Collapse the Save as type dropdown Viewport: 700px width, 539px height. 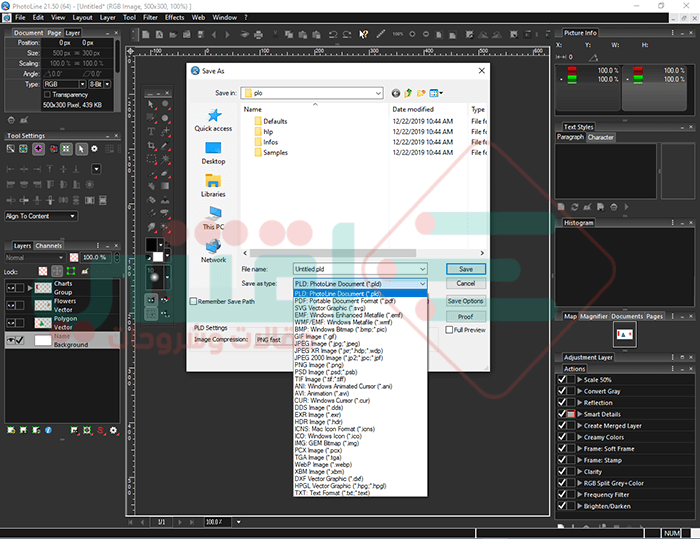click(x=422, y=284)
